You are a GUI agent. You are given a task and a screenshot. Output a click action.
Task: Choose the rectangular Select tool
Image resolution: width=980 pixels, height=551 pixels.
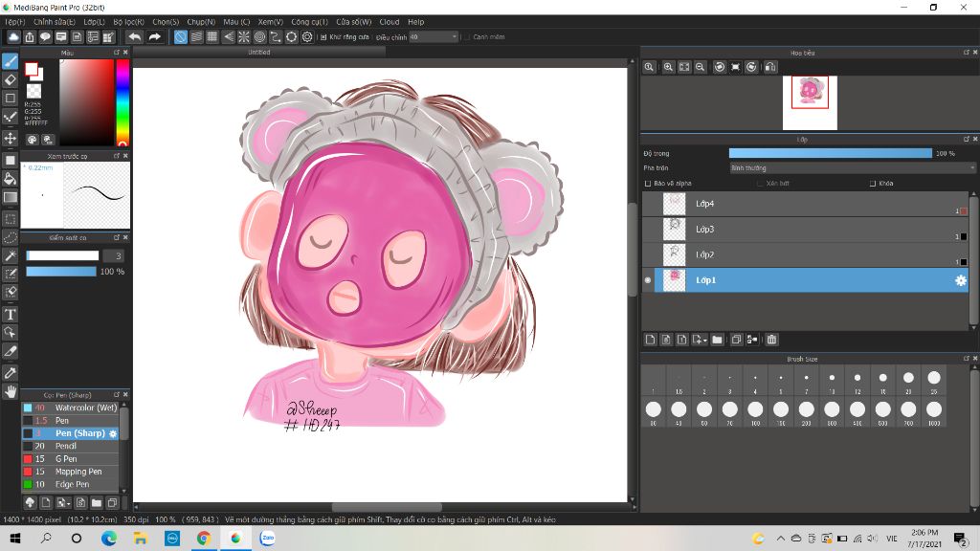tap(10, 219)
